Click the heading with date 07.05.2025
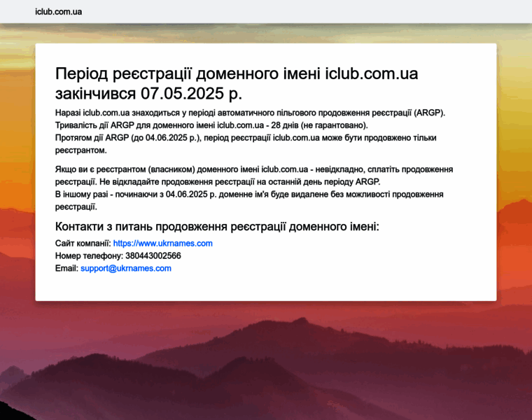Screen dimensions: 532x420 point(237,83)
